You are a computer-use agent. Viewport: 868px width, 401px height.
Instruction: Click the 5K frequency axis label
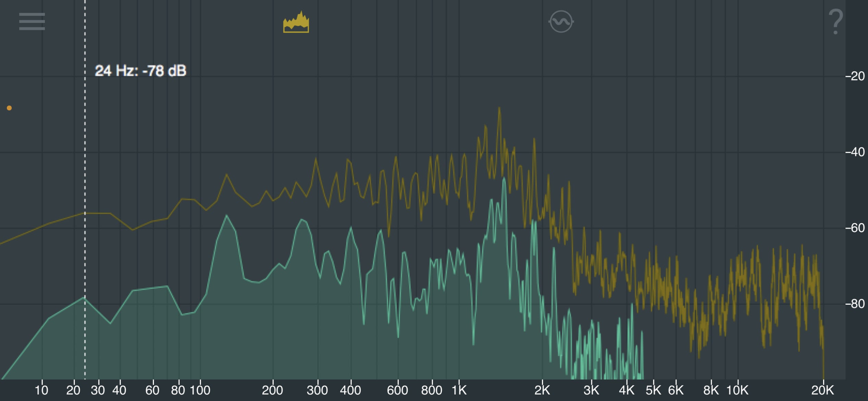653,390
